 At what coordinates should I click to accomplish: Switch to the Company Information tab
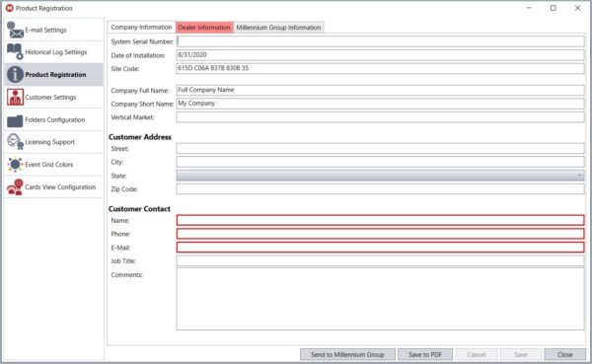(x=141, y=28)
